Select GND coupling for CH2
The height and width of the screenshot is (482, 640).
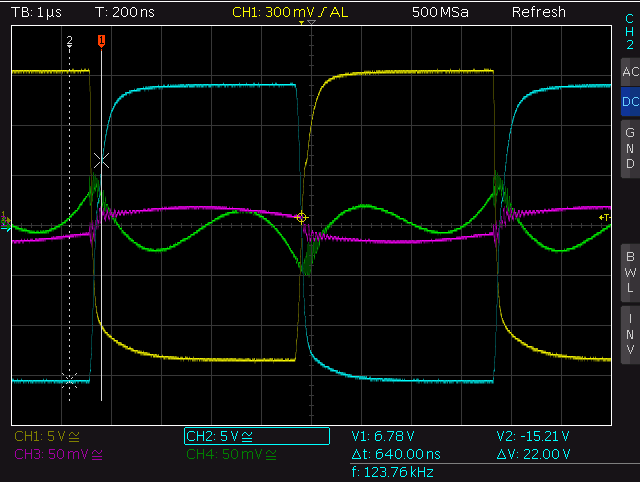[x=630, y=148]
